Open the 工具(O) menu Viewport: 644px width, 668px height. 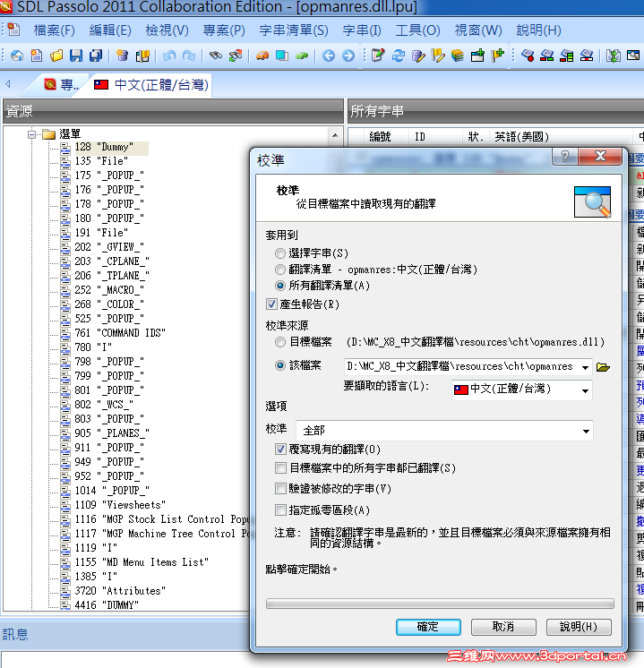click(417, 30)
